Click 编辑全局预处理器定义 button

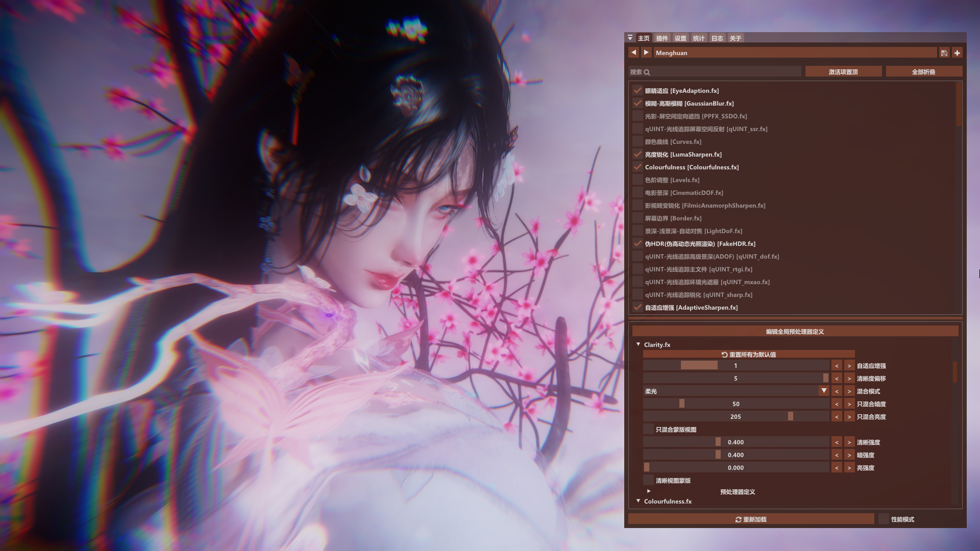point(795,332)
